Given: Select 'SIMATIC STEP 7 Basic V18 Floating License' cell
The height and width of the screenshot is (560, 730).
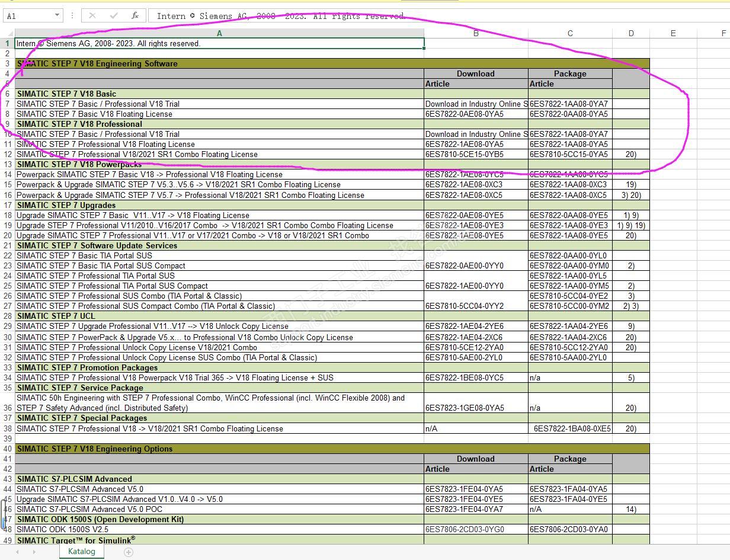Looking at the screenshot, I should [219, 114].
